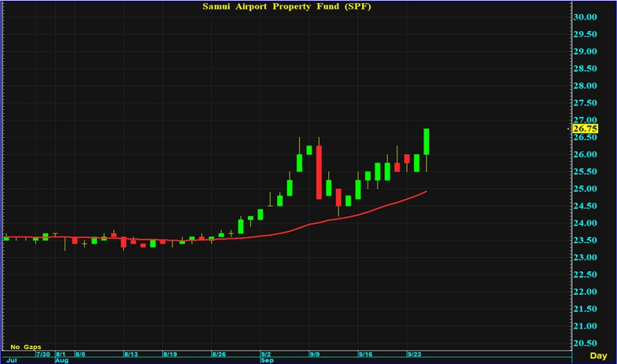Viewport: 617px width, 364px height.
Task: Click the 30.00 price axis label
Action: click(x=586, y=17)
